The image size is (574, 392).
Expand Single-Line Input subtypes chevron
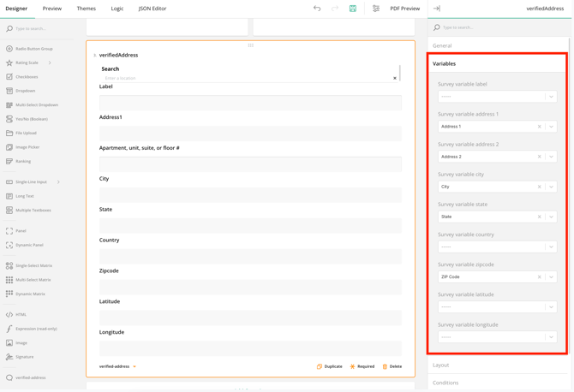pyautogui.click(x=58, y=181)
